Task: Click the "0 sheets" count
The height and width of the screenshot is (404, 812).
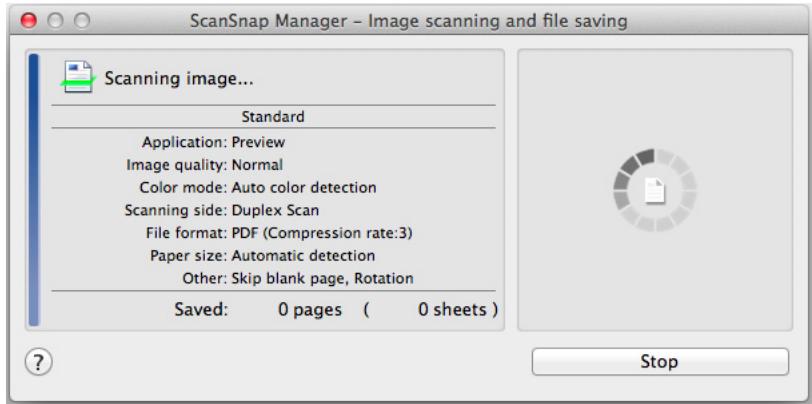Action: (x=453, y=310)
